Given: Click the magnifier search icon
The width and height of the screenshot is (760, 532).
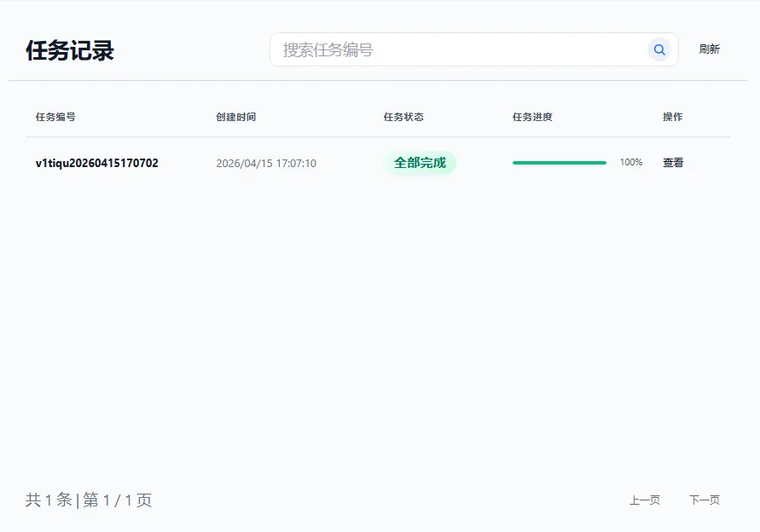Looking at the screenshot, I should 658,50.
